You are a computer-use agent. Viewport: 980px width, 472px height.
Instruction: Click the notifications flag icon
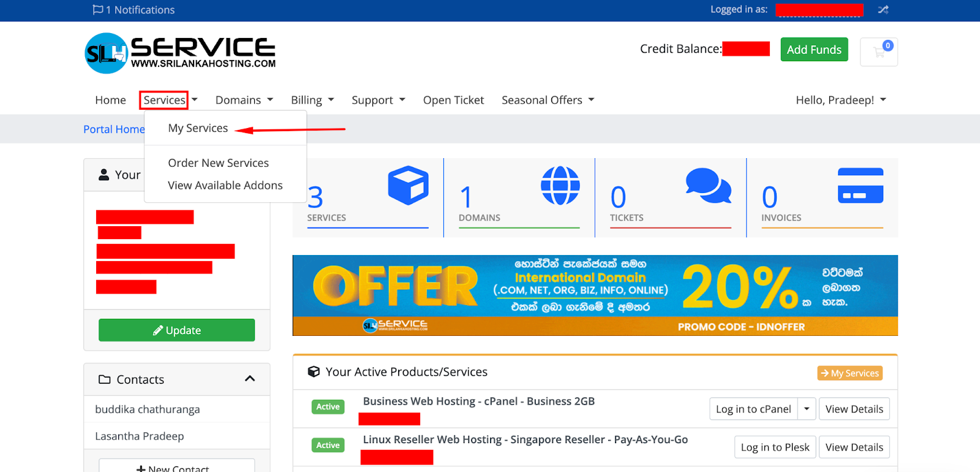click(98, 10)
